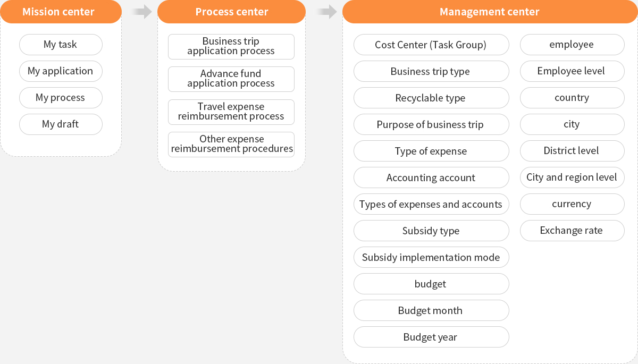Click the arrow between Mission and Process

[142, 12]
